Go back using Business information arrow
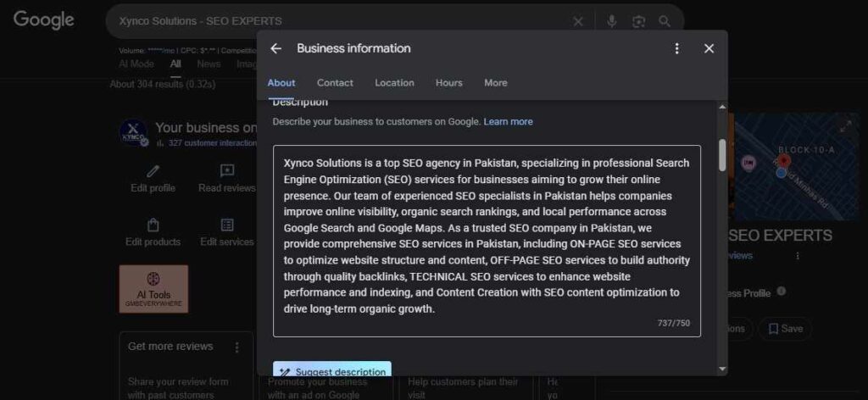Screen dimensions: 868x400 pyautogui.click(x=275, y=48)
